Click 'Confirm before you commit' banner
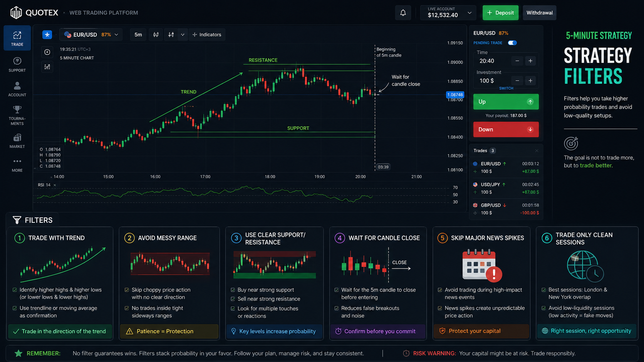644x362 pixels. click(378, 331)
